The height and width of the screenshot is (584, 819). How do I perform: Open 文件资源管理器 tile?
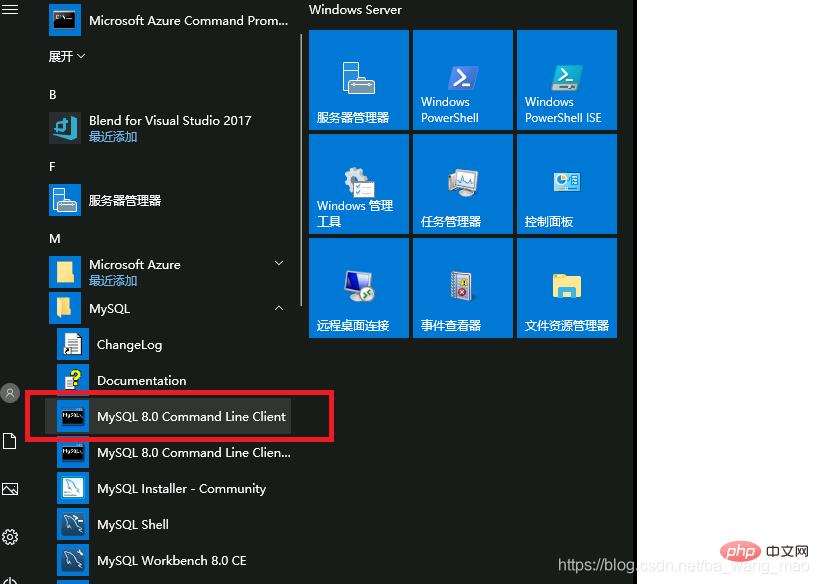click(567, 288)
